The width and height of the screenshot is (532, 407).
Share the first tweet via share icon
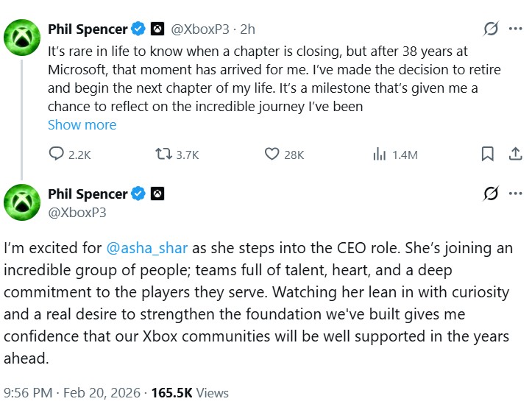(x=515, y=154)
